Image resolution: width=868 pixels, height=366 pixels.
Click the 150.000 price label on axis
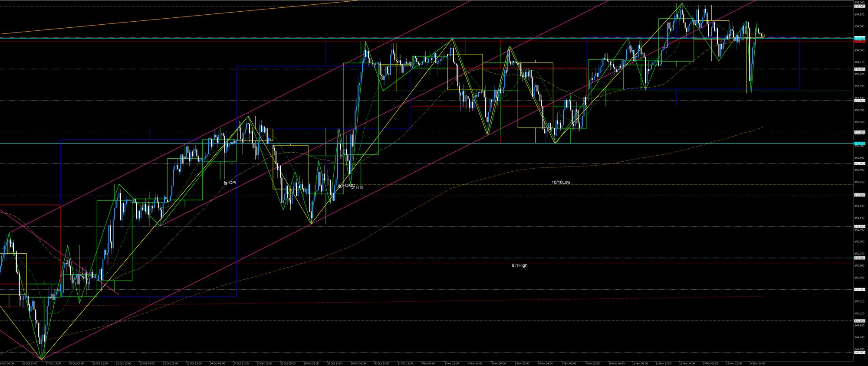pos(859,321)
